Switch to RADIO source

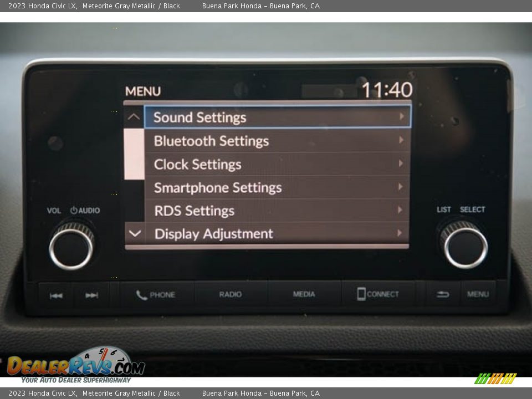pos(231,294)
